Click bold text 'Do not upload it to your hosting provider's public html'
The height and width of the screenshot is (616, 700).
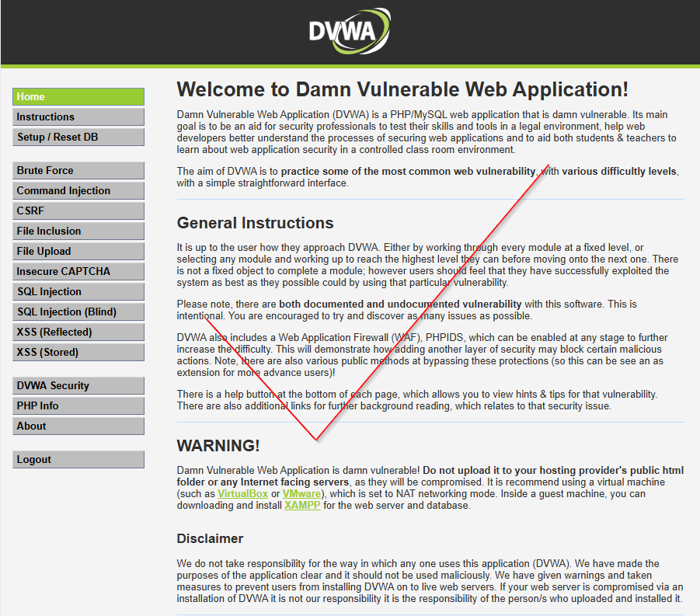[x=553, y=471]
